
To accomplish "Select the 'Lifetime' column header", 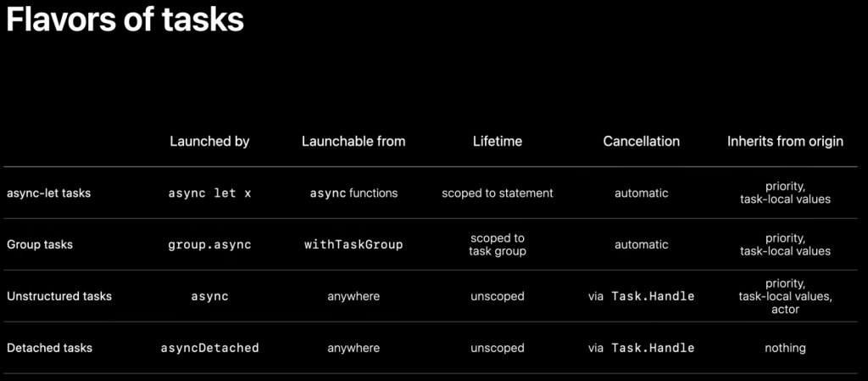I will [498, 141].
